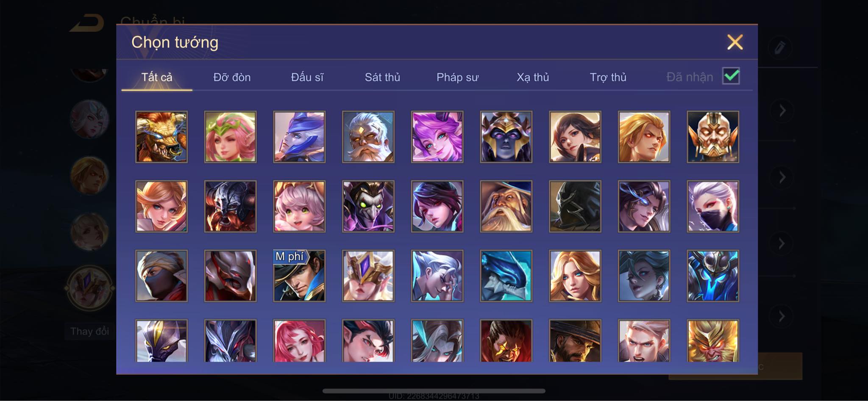Open the "Sát thủ" hero tab

[382, 77]
